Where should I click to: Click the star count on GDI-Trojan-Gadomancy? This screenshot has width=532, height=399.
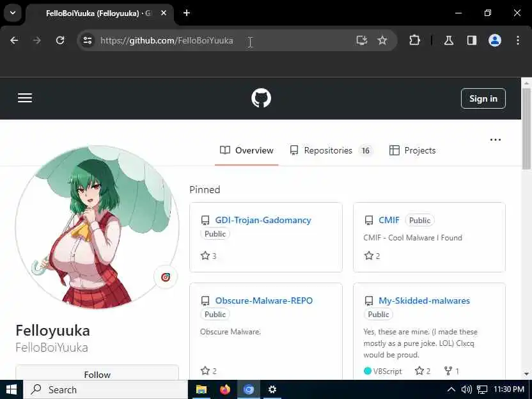tap(208, 256)
